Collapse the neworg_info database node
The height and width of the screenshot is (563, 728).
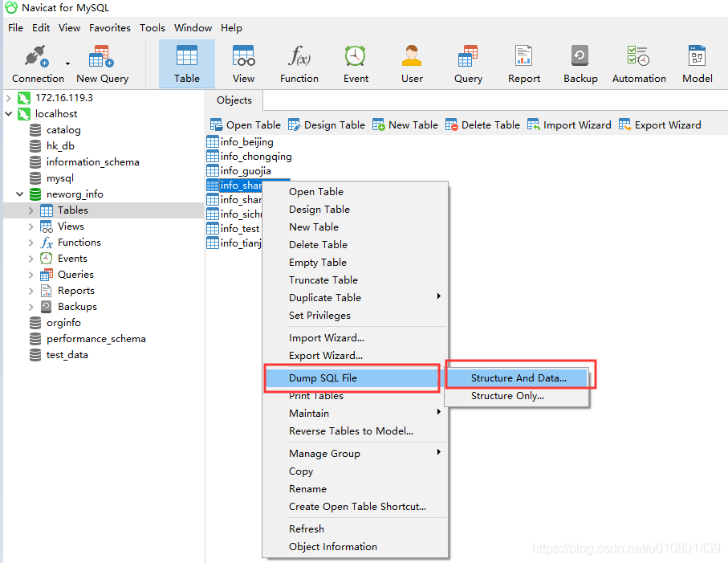[x=19, y=194]
